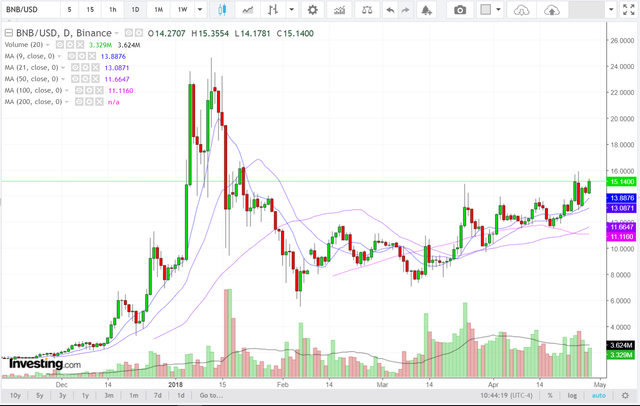Click the compare symbols scales icon
The image size is (640, 406).
[x=367, y=10]
